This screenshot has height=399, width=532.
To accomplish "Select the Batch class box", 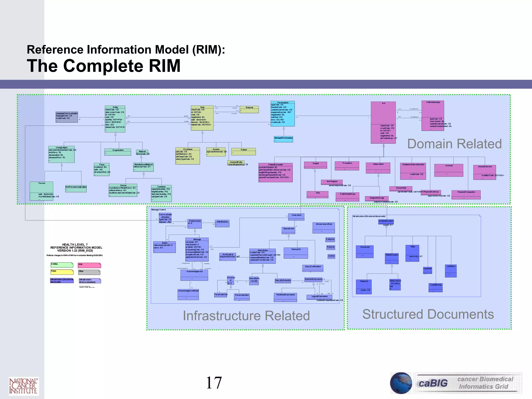I will point(164,247).
